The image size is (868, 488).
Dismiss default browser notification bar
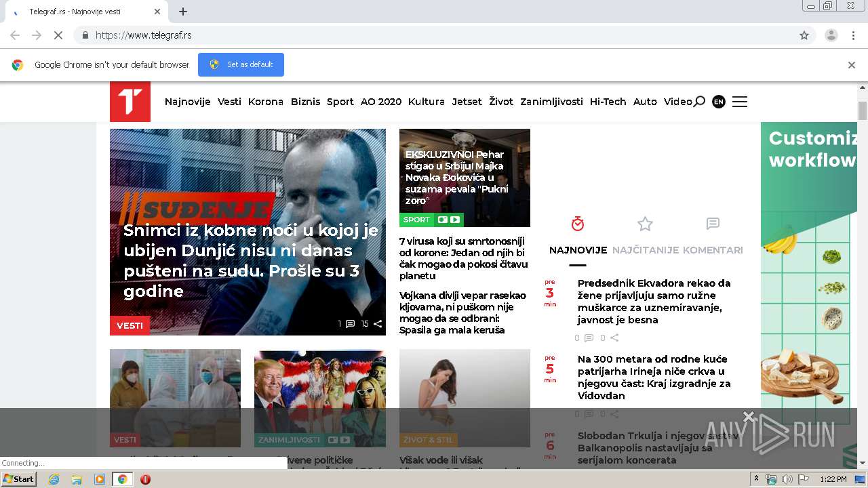[x=852, y=65]
